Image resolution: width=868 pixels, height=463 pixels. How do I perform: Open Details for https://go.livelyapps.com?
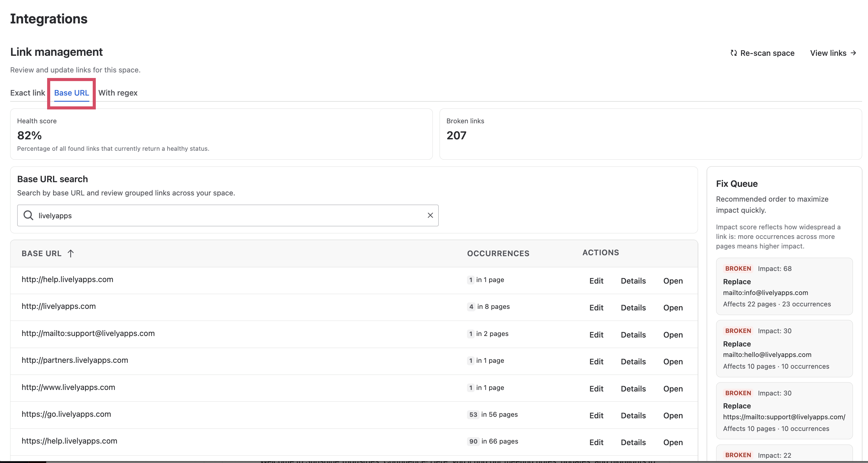(x=633, y=416)
